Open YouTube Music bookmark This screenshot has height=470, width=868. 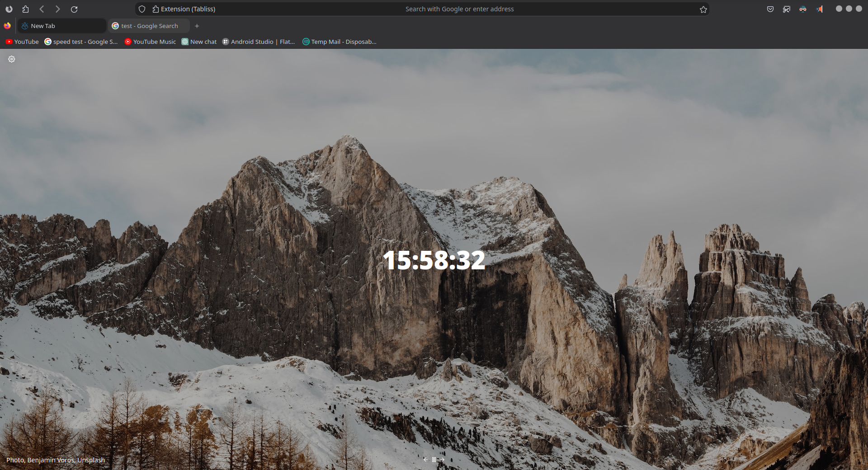(150, 42)
